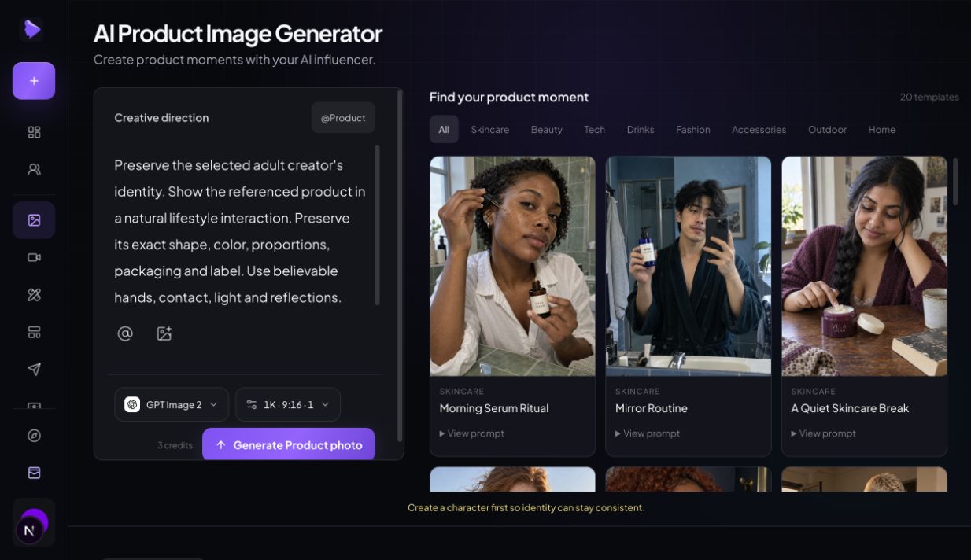Click the creative panel scrollbar
The width and height of the screenshot is (971, 560).
pyautogui.click(x=401, y=266)
